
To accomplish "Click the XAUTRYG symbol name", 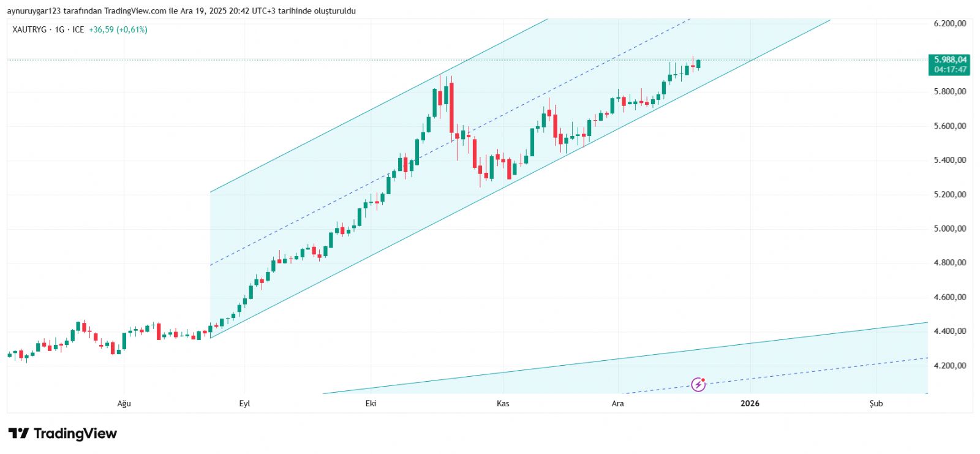I will pyautogui.click(x=29, y=29).
